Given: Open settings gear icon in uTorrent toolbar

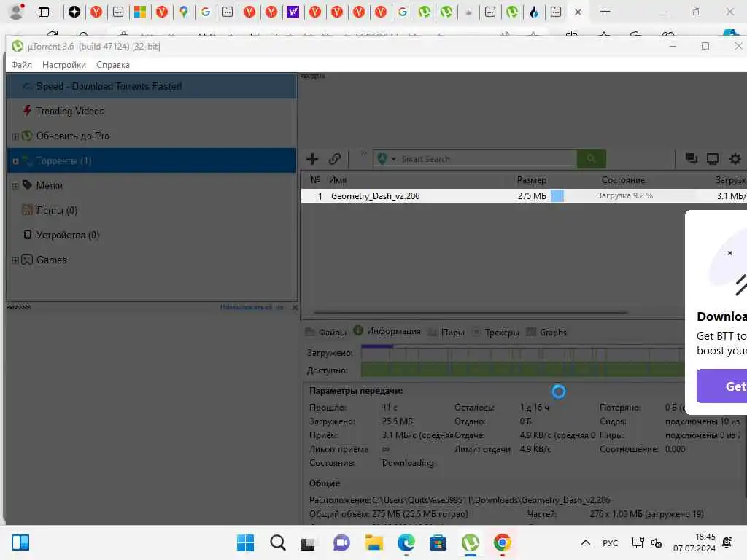Looking at the screenshot, I should coord(735,159).
